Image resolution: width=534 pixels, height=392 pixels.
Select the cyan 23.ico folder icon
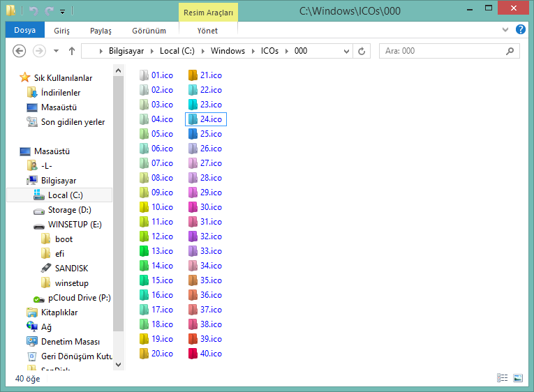(x=193, y=105)
